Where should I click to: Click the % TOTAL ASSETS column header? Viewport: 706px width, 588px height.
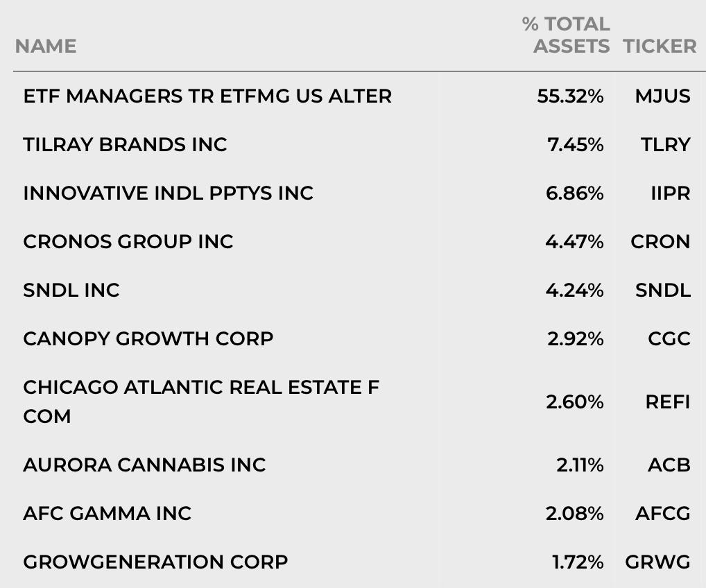click(x=566, y=35)
